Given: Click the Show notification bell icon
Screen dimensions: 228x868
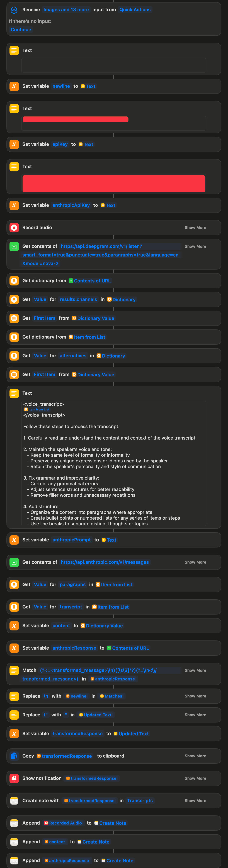Looking at the screenshot, I should [14, 778].
